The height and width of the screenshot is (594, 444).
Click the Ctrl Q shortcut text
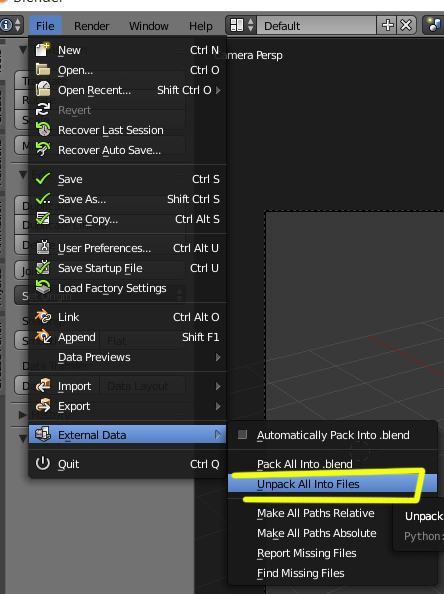(205, 464)
